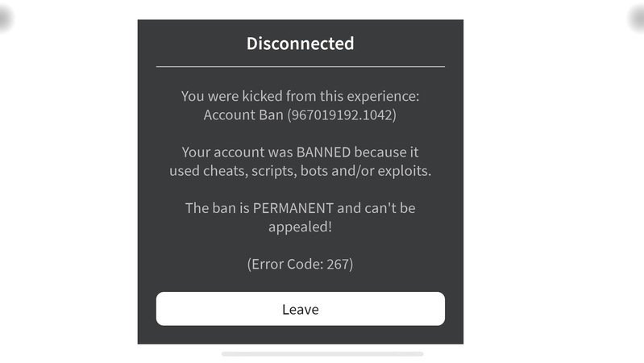Click the Disconnected dialog title

[300, 44]
